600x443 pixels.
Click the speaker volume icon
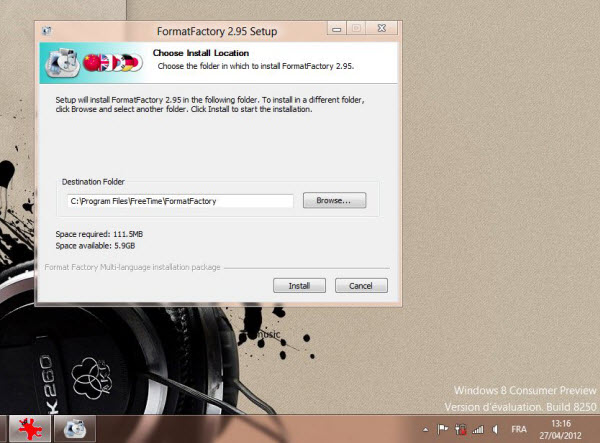[x=494, y=428]
